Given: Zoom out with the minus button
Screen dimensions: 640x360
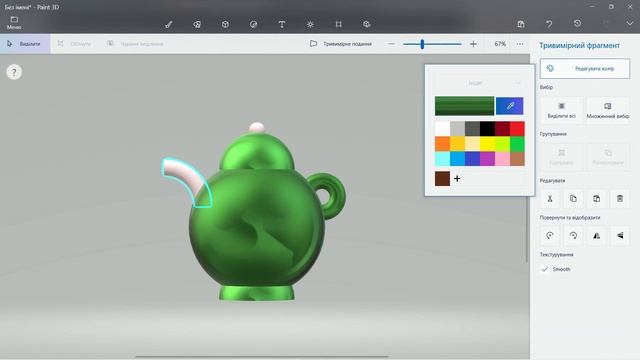Looking at the screenshot, I should pos(391,44).
